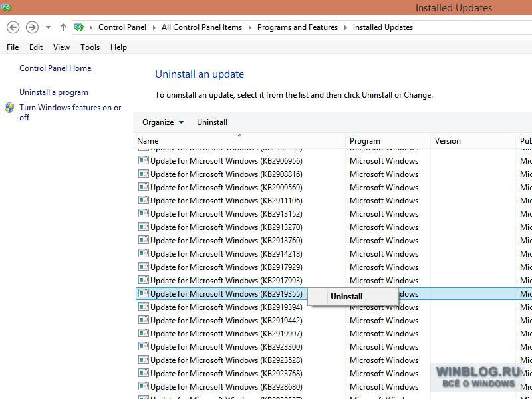Image resolution: width=532 pixels, height=399 pixels.
Task: Click Uninstall in the toolbar
Action: [212, 122]
